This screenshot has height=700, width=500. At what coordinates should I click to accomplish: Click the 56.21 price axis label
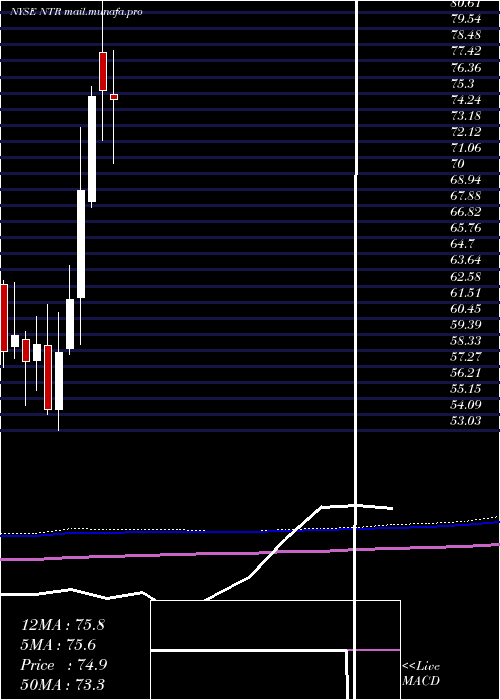tap(467, 373)
